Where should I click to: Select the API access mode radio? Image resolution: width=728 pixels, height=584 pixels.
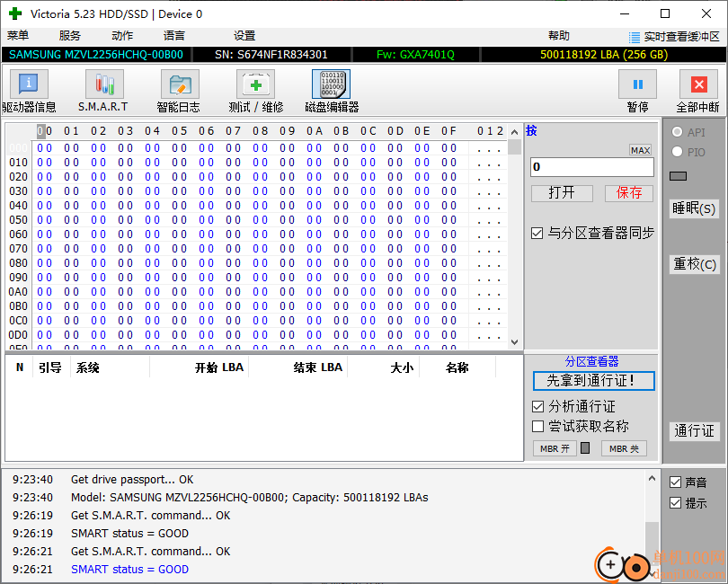point(677,132)
